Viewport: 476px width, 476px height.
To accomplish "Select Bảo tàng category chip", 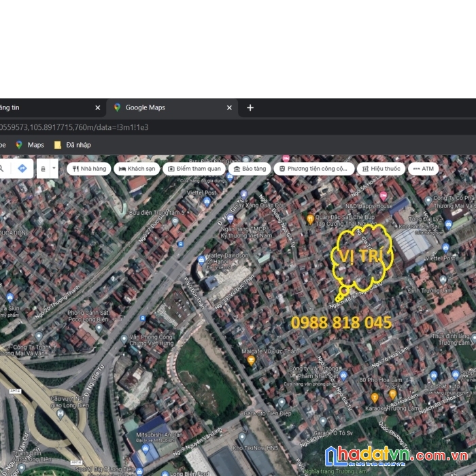I will click(250, 169).
